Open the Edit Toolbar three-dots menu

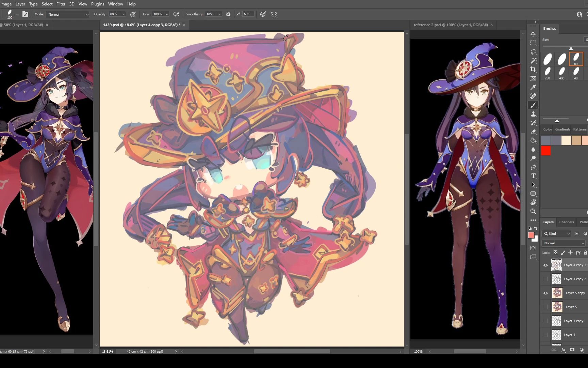(533, 220)
